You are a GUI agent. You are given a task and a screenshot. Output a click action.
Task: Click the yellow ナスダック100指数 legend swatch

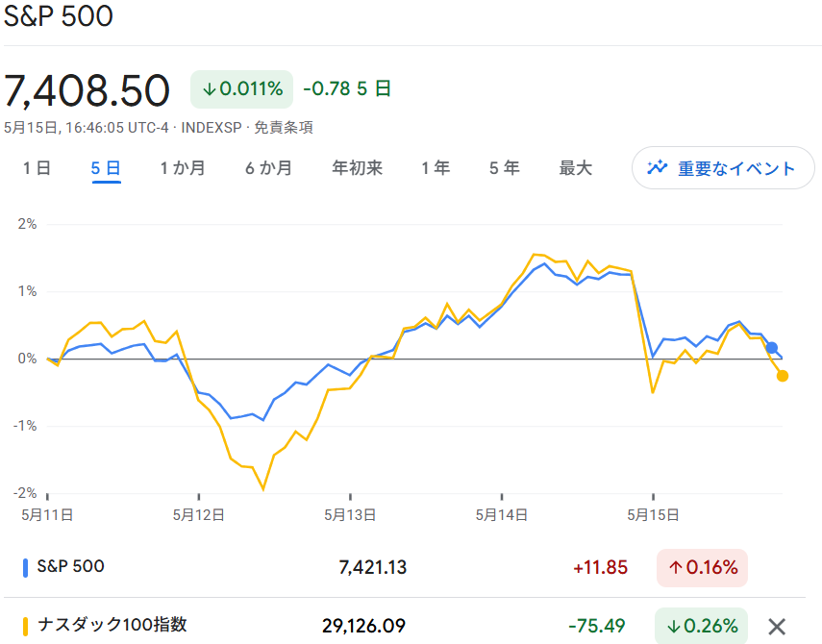[25, 627]
